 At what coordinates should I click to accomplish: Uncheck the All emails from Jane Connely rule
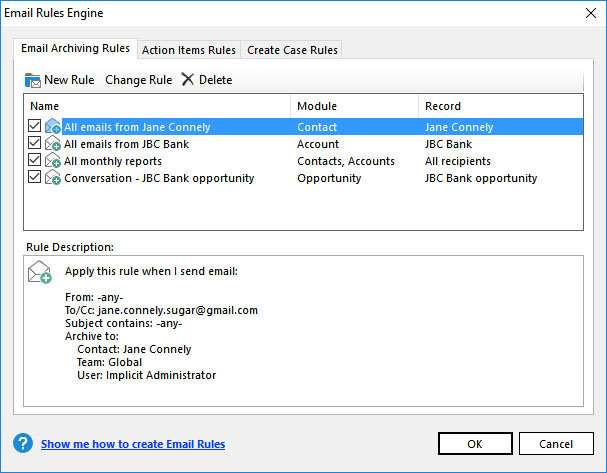click(x=35, y=127)
